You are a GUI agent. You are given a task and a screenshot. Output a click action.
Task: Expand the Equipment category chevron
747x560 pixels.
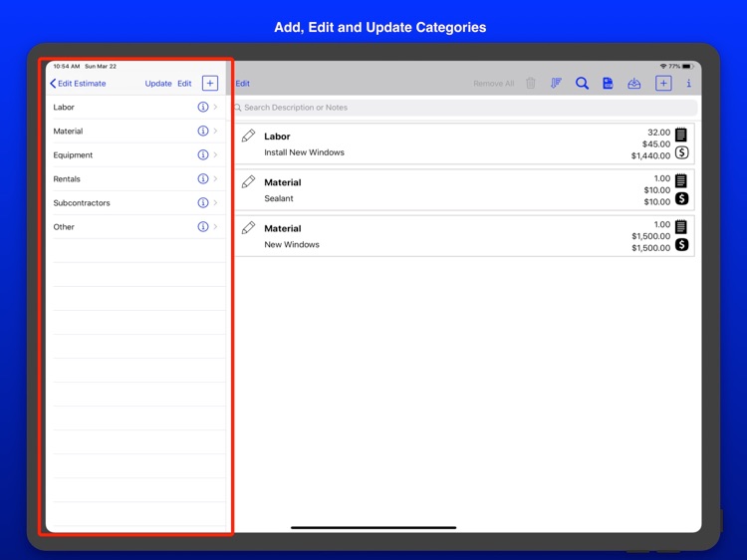pyautogui.click(x=216, y=154)
